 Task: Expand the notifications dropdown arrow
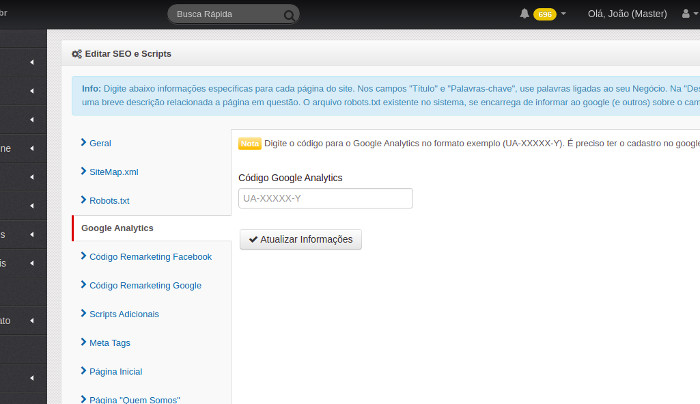(x=563, y=14)
